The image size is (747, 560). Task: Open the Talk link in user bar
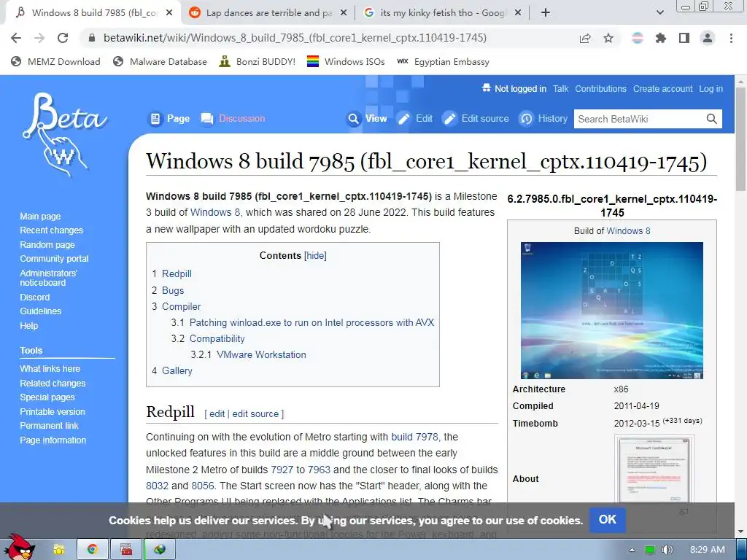[561, 88]
